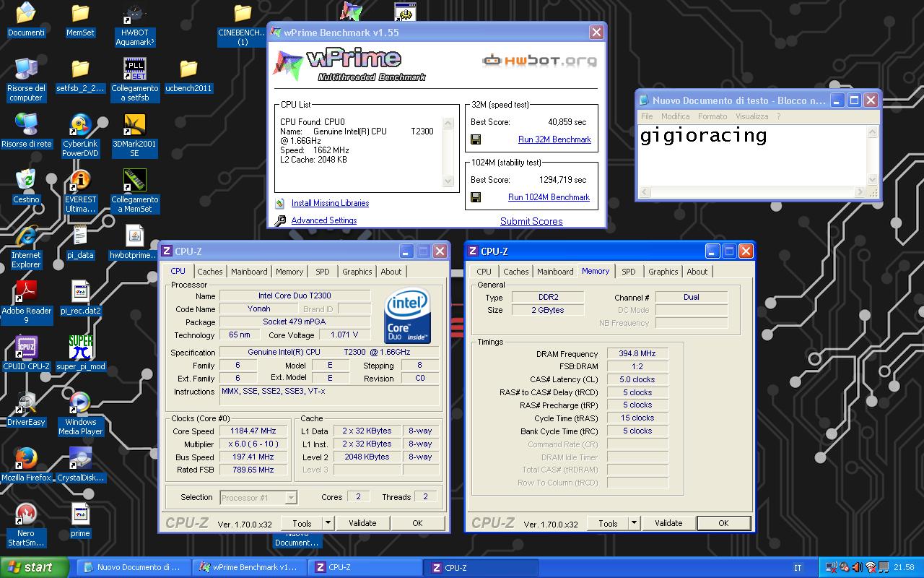This screenshot has height=578, width=924.
Task: Open the MemSet folder icon
Action: (x=80, y=20)
